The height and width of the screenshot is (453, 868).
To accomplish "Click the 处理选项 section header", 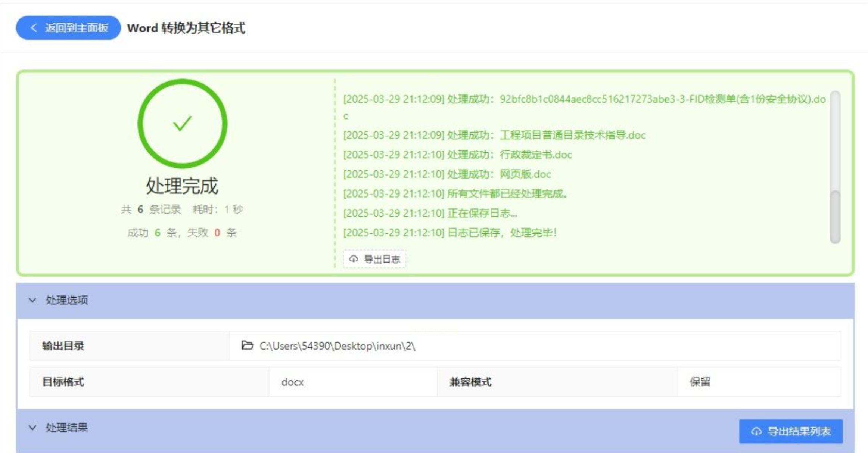I will [67, 300].
